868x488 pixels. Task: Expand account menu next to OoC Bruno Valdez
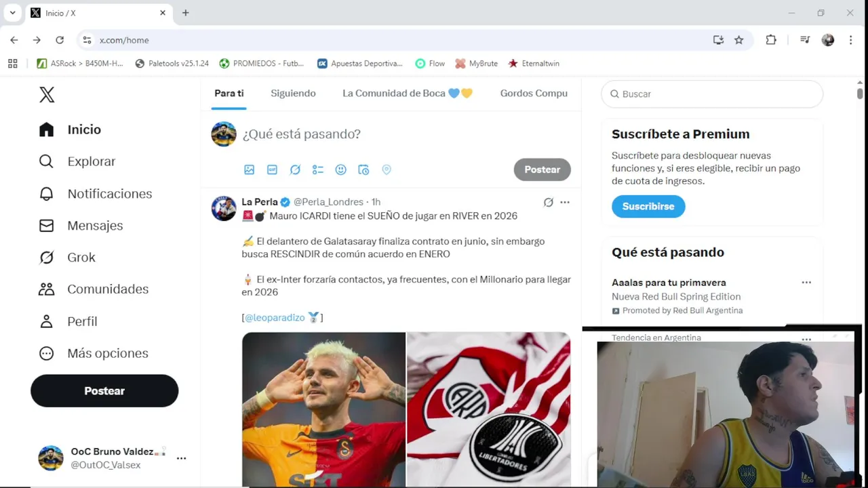[x=181, y=459]
